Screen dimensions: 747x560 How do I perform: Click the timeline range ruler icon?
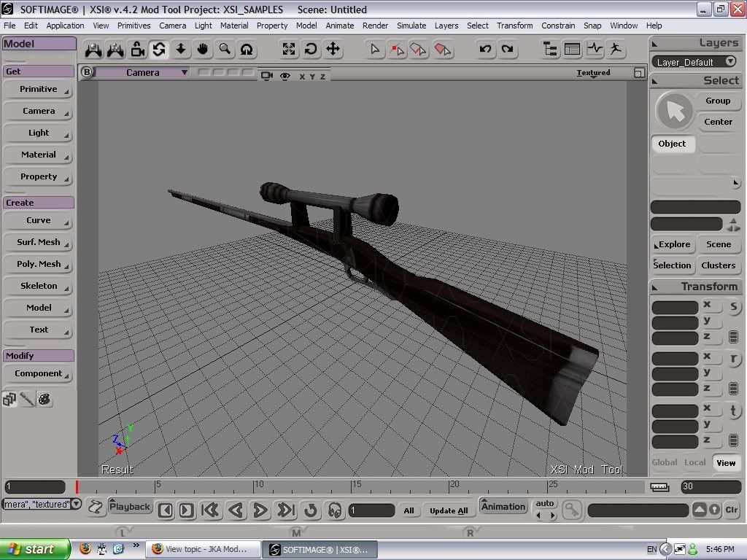pyautogui.click(x=659, y=486)
